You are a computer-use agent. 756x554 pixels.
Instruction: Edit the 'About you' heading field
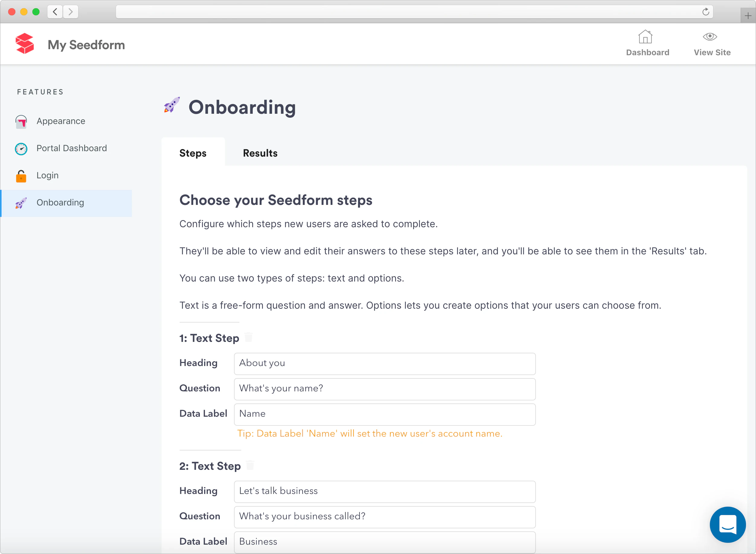coord(384,364)
